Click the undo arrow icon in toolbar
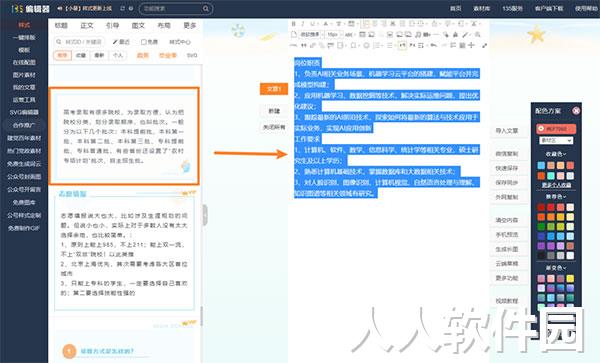Image resolution: width=600 pixels, height=363 pixels. (x=433, y=45)
